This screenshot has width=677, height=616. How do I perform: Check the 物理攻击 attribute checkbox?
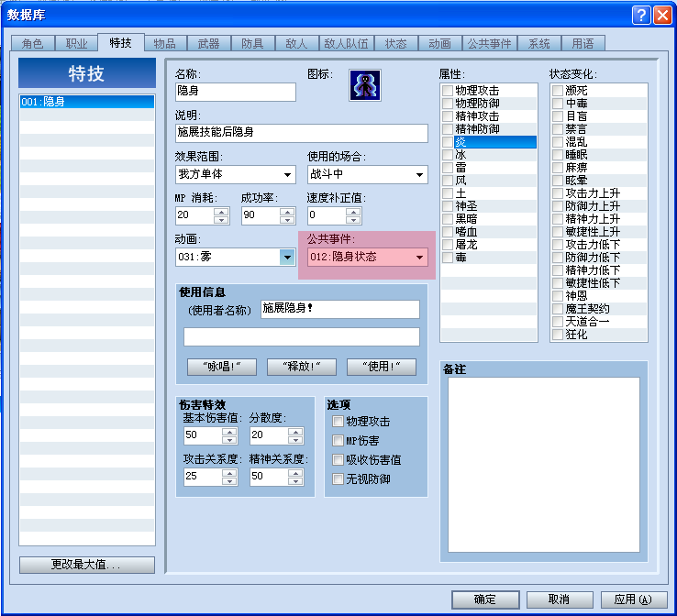coord(448,91)
